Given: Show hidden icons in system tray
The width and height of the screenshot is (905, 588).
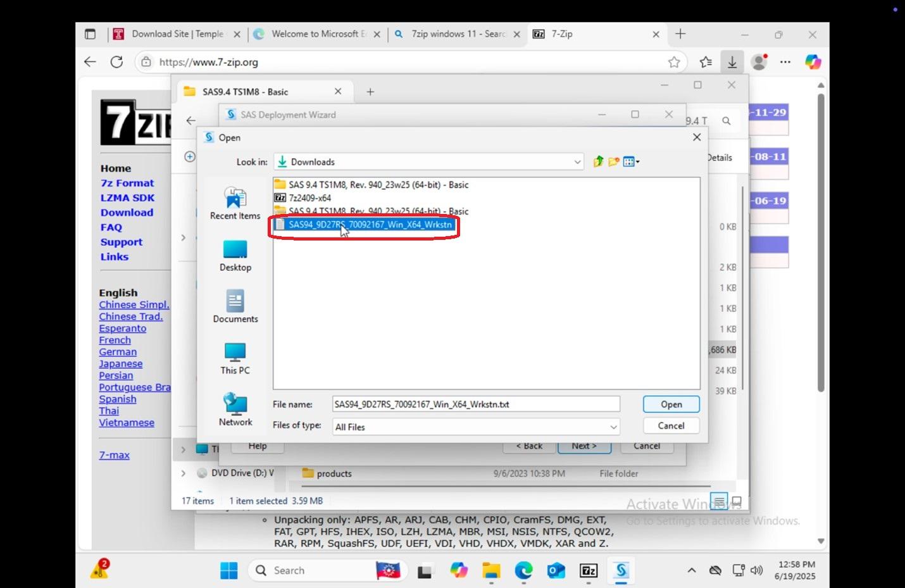Looking at the screenshot, I should pos(691,570).
